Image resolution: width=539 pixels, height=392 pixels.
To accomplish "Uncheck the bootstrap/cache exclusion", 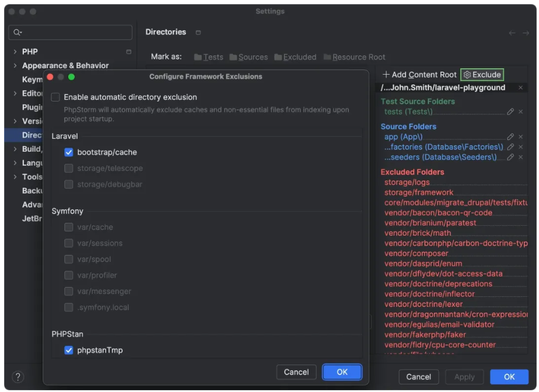I will pyautogui.click(x=69, y=152).
